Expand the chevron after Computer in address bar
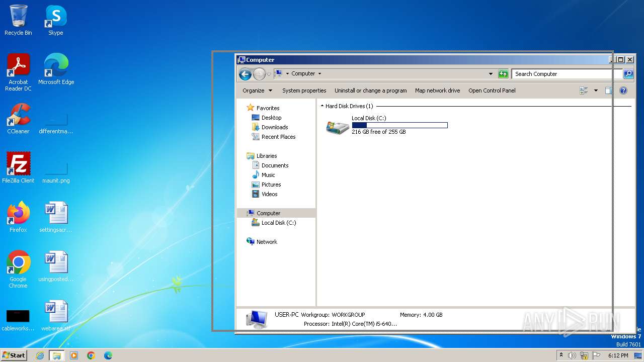The width and height of the screenshot is (644, 362). coord(319,73)
